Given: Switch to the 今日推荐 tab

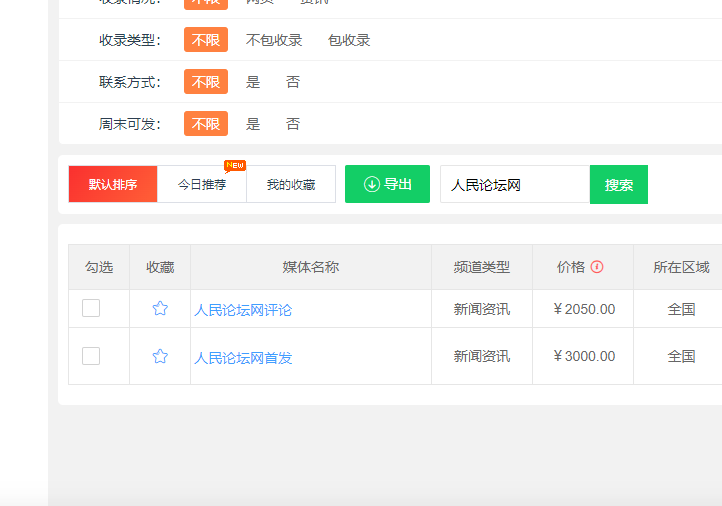Looking at the screenshot, I should (202, 184).
